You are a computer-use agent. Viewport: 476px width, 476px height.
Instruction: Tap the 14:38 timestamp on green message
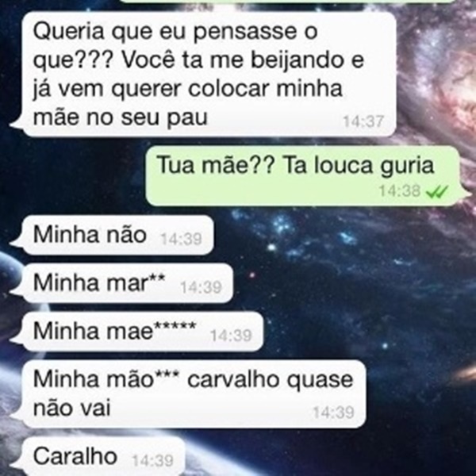tap(400, 191)
